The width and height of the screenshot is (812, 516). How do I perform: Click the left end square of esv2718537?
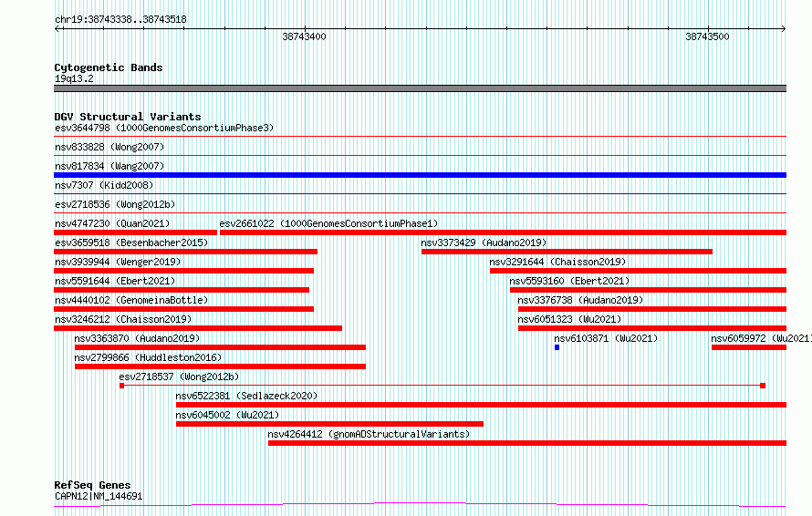pos(121,386)
